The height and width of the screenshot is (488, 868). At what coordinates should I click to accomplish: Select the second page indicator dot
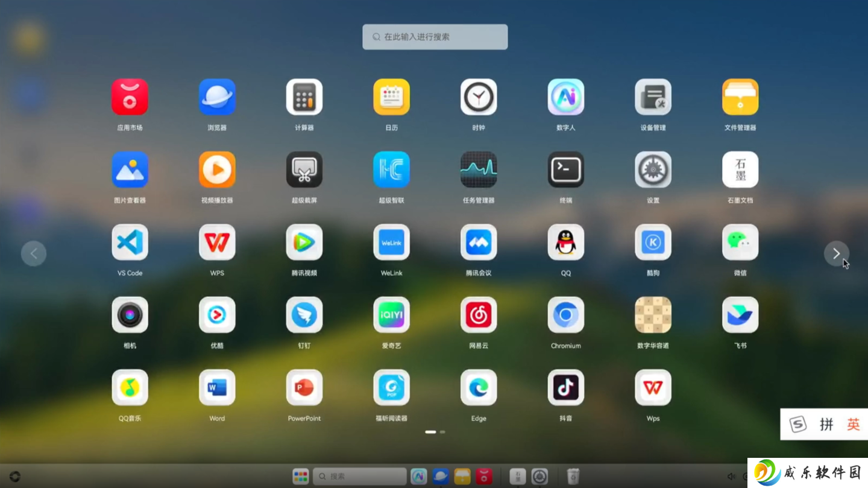pos(442,432)
